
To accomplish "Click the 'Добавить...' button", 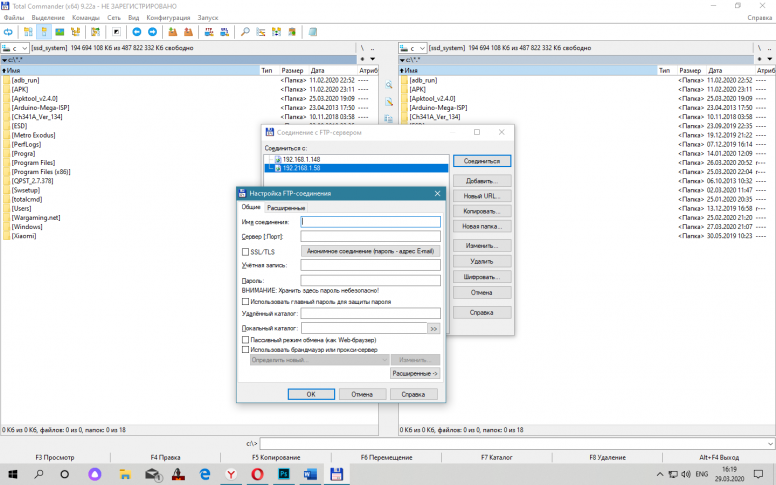I will 482,181.
